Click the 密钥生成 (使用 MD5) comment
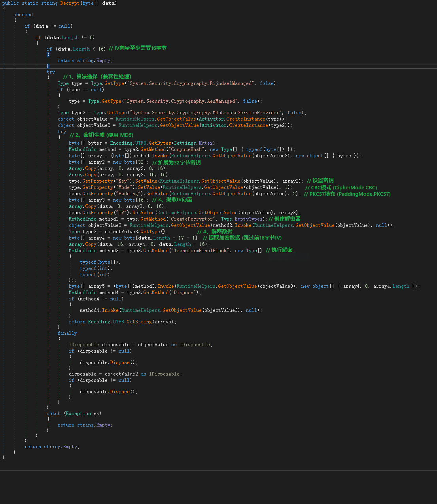 (102, 135)
